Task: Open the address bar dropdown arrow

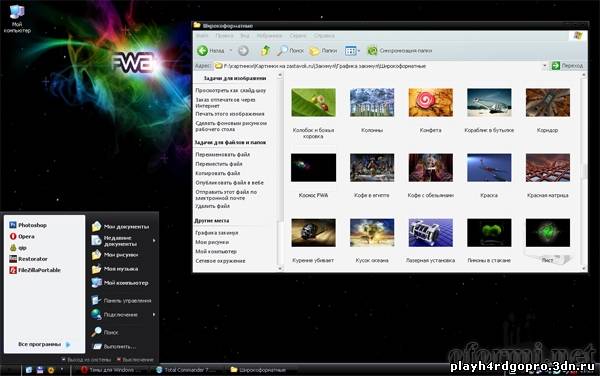Action: coord(545,66)
